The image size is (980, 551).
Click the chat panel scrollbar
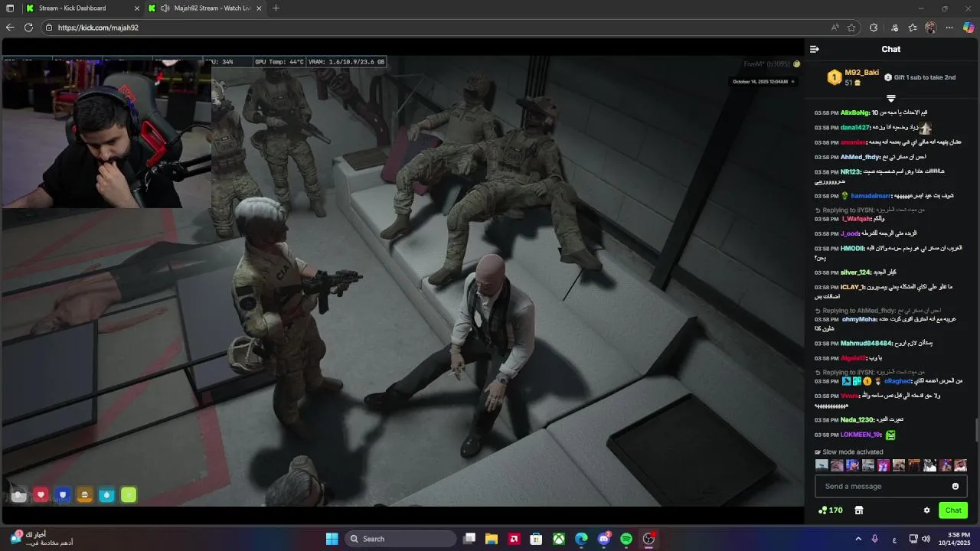click(976, 430)
